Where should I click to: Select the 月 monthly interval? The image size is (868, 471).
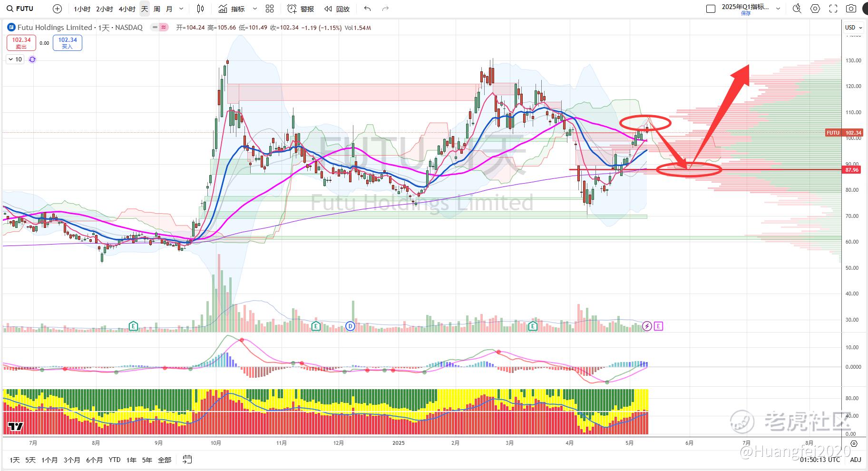click(x=169, y=9)
